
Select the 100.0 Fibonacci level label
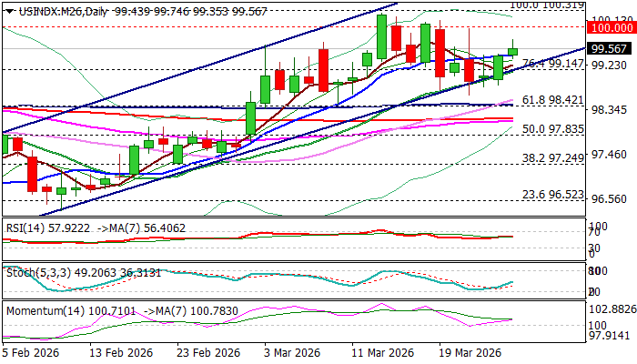click(x=546, y=5)
